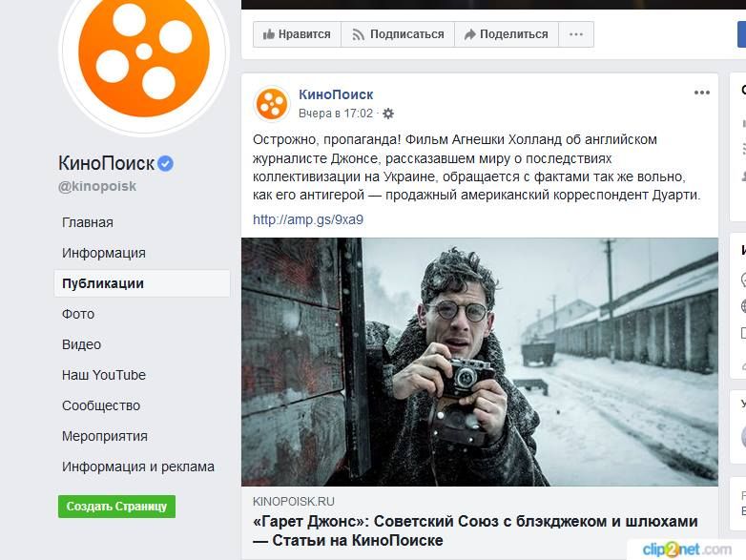The image size is (746, 560).
Task: Open the post options three-dots menu
Action: pos(702,93)
